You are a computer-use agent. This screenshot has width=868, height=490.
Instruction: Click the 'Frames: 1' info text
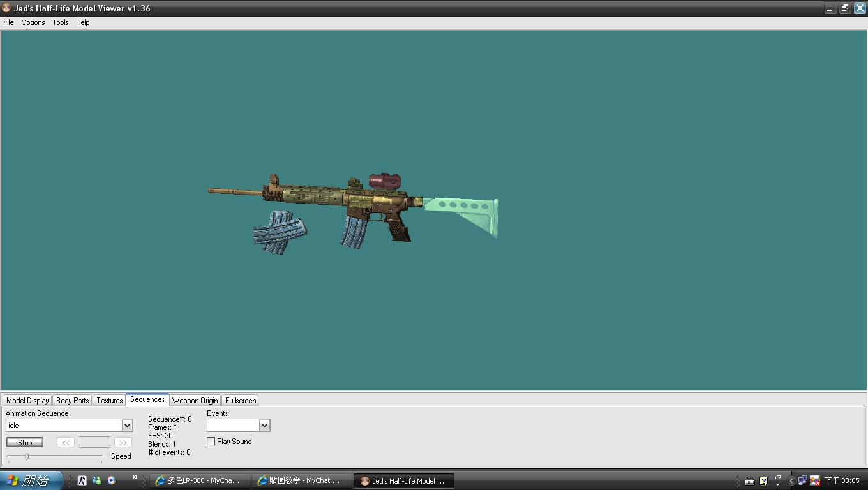click(x=163, y=427)
